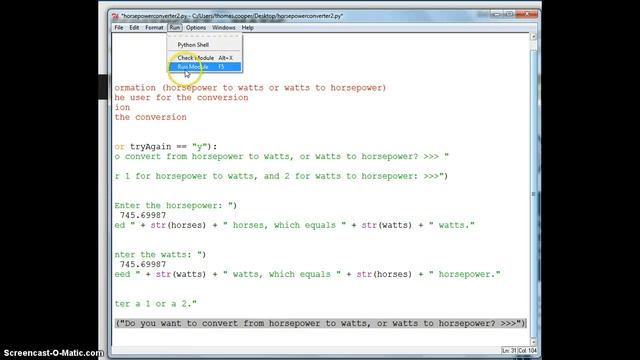The image size is (640, 360).
Task: Click the vertical scrollbar thumb
Action: point(533,194)
